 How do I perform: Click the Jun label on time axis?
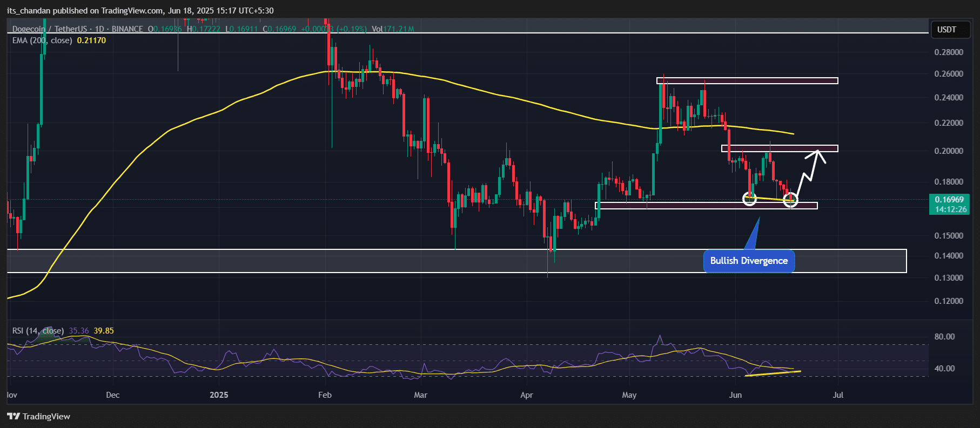pos(735,395)
